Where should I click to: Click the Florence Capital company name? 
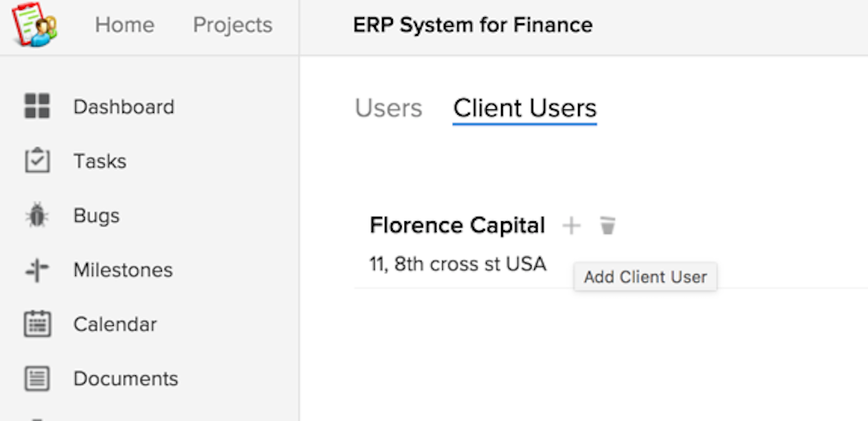tap(456, 226)
